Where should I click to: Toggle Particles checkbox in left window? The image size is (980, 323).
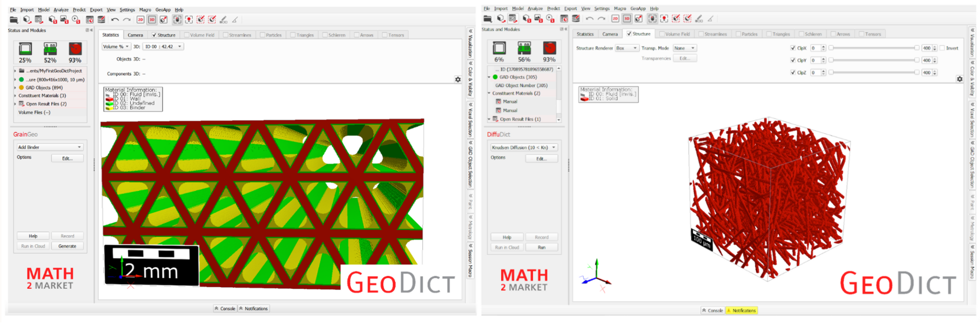[262, 35]
